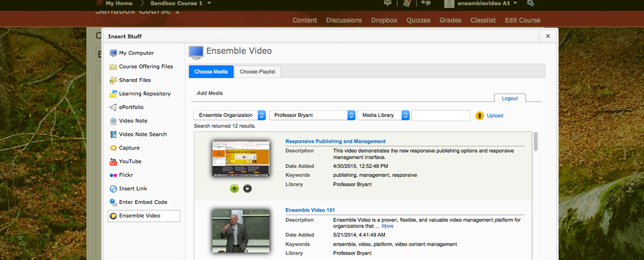Click the Logout button

click(509, 98)
